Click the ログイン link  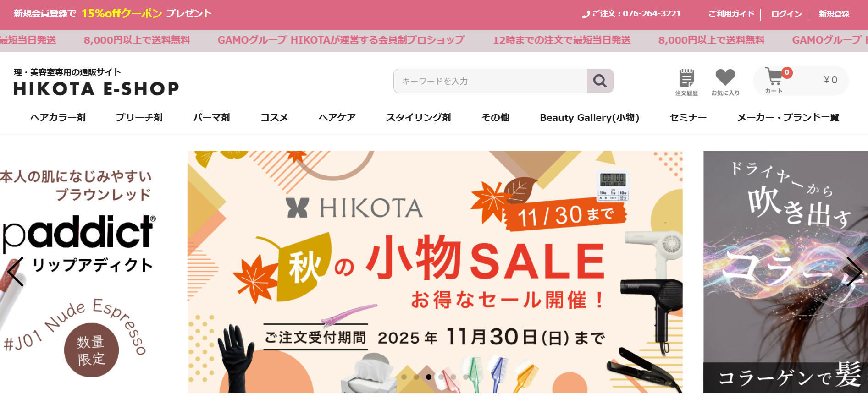pos(786,14)
